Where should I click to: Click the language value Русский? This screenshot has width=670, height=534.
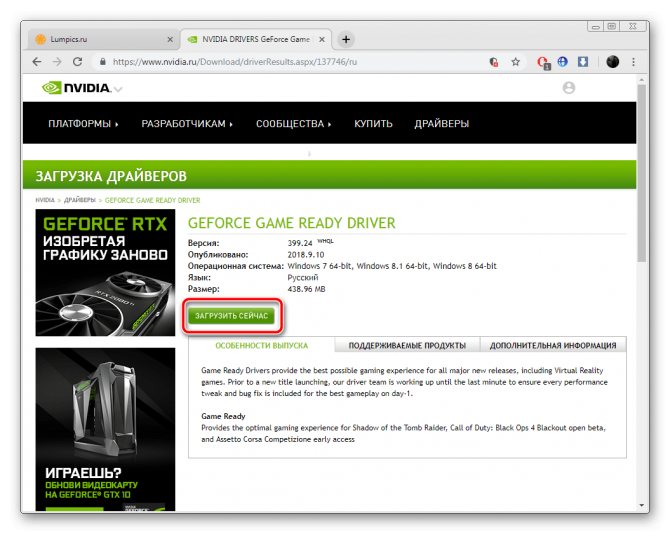tap(303, 278)
